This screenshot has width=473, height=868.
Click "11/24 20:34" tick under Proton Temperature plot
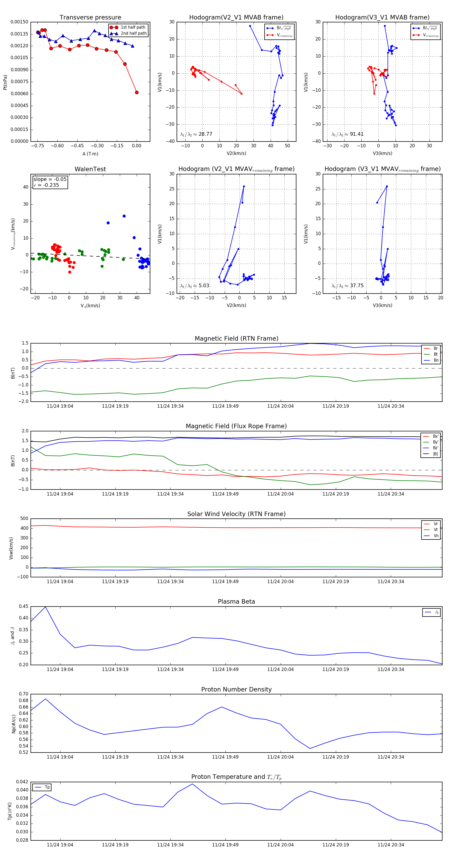coord(390,845)
